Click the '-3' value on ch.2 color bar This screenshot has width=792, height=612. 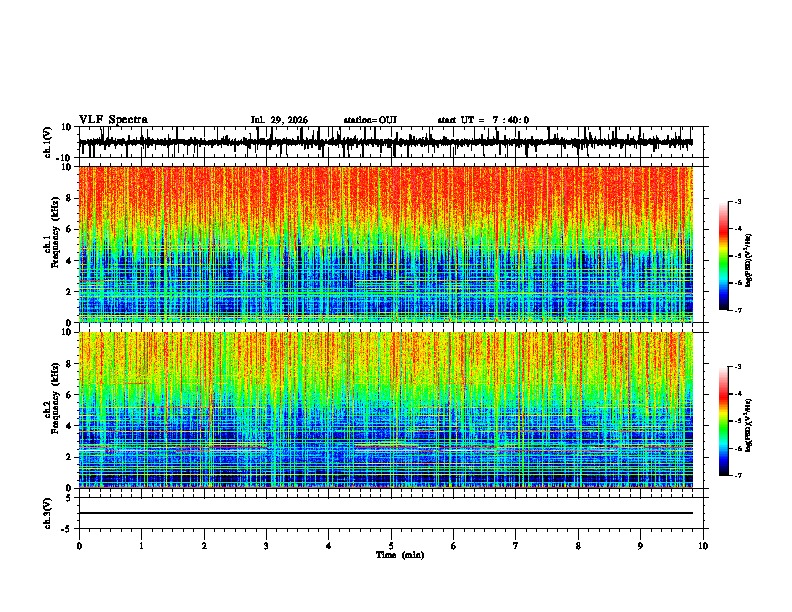pos(737,367)
